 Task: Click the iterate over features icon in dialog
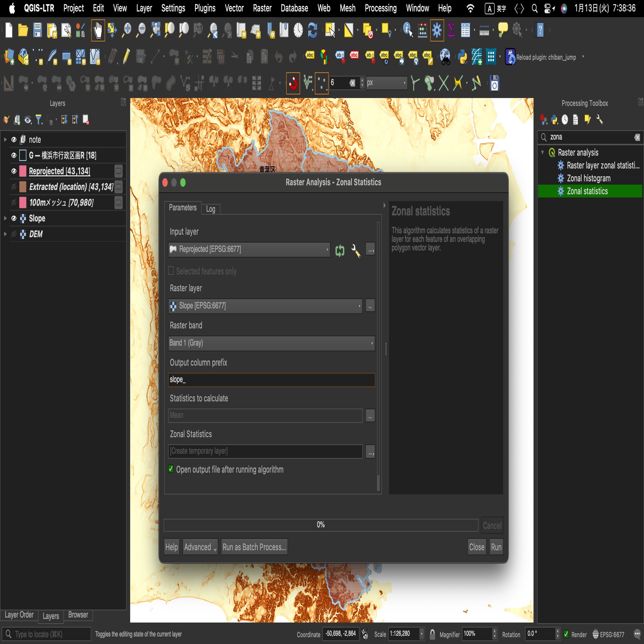click(340, 250)
